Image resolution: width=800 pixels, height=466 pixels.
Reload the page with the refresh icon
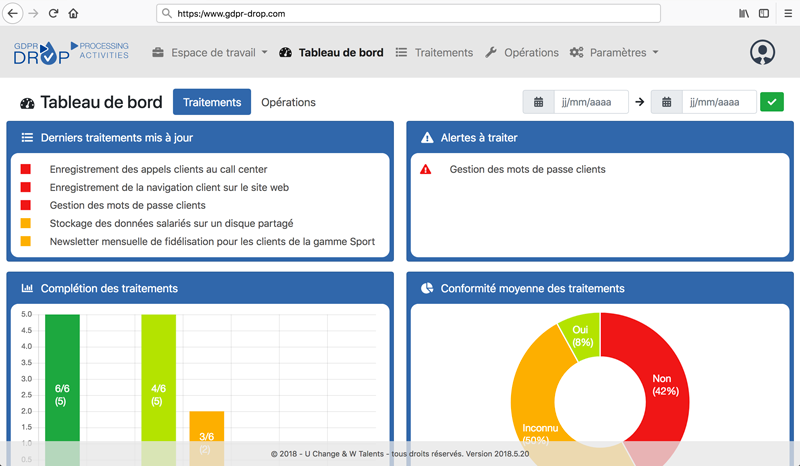point(53,13)
